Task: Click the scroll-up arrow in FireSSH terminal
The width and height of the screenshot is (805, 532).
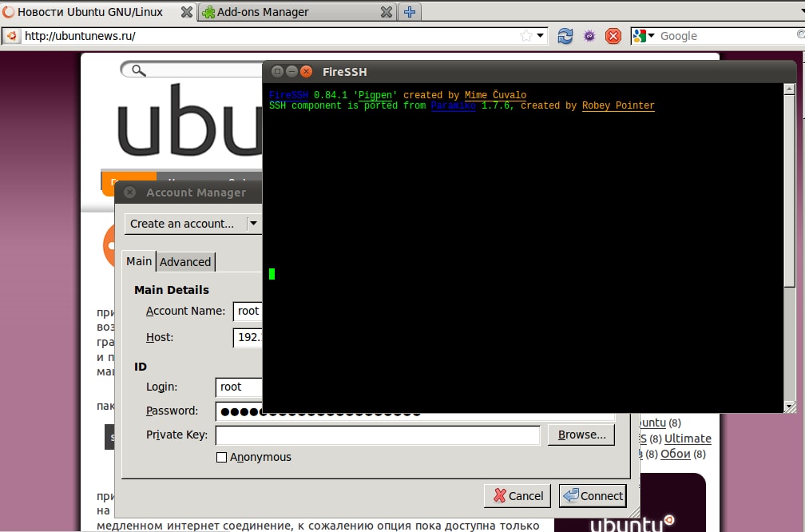Action: tap(790, 89)
